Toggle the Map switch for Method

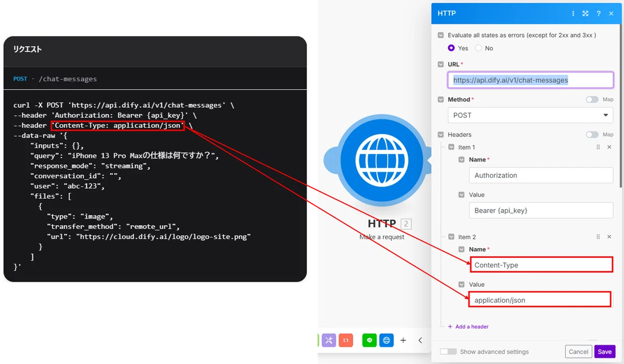click(592, 99)
